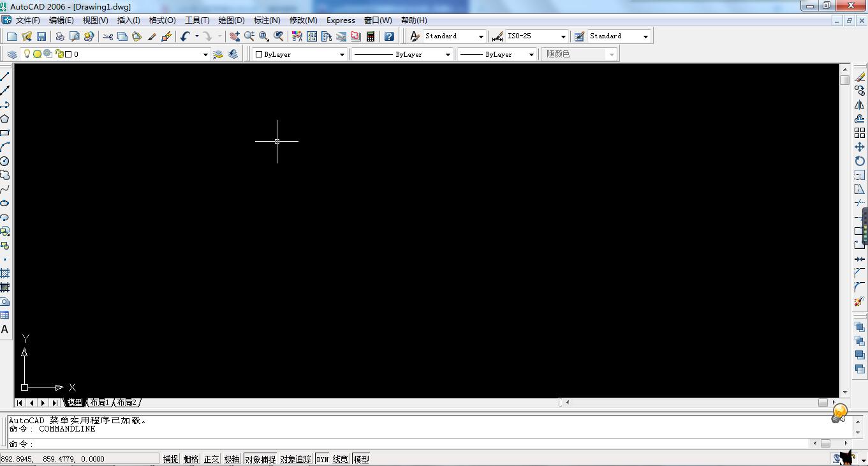
Task: Select the Circle draw tool
Action: [4, 161]
